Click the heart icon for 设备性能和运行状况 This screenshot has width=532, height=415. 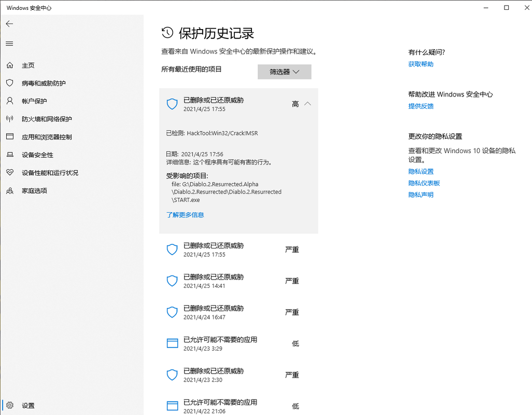tap(10, 172)
